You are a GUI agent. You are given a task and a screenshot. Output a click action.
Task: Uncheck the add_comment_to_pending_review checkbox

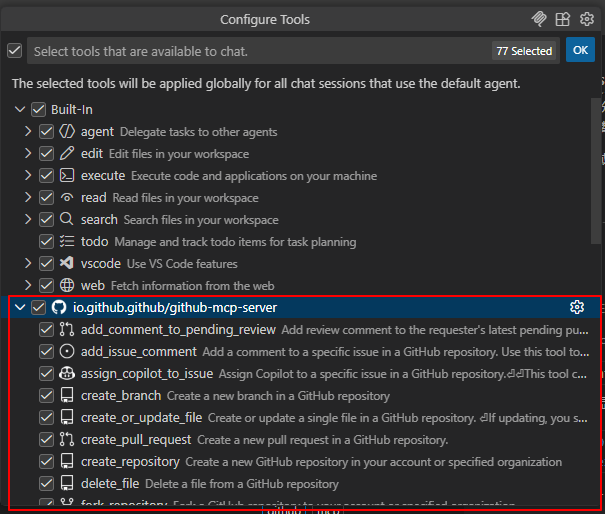coord(46,330)
